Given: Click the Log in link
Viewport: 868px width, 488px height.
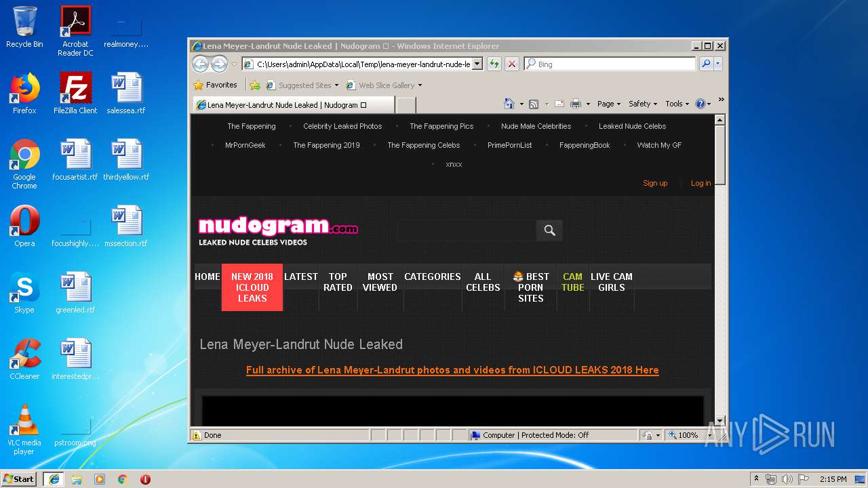Looking at the screenshot, I should 701,183.
